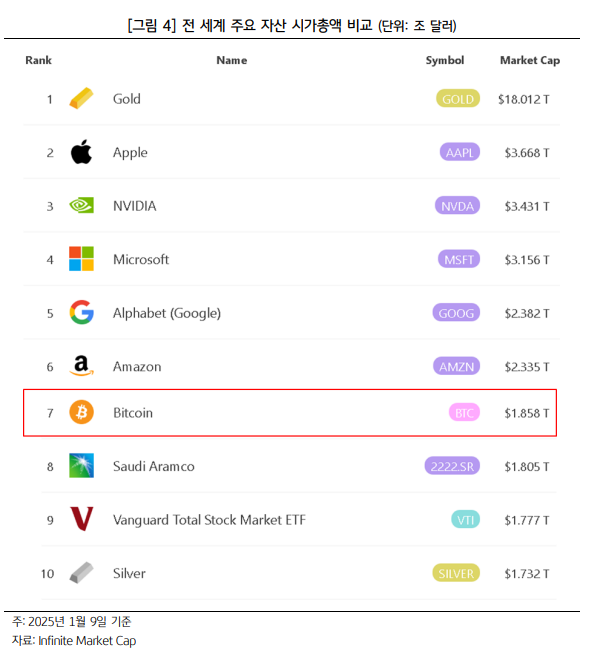Select the NVIDIA logo icon
Screen dimensions: 593x650
(81, 205)
